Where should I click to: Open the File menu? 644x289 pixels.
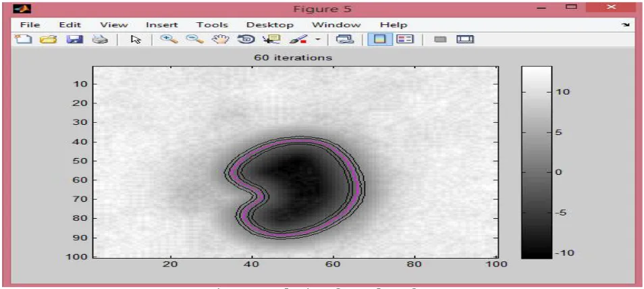(x=30, y=25)
